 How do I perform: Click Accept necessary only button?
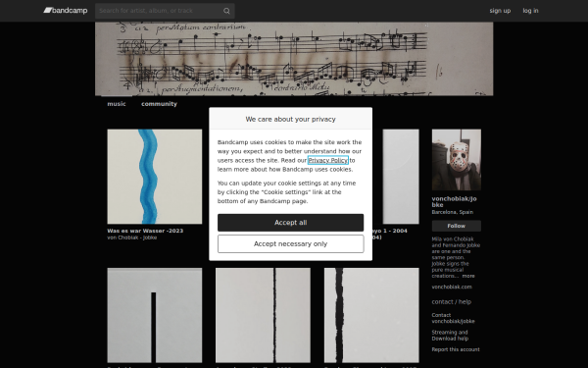click(x=291, y=244)
